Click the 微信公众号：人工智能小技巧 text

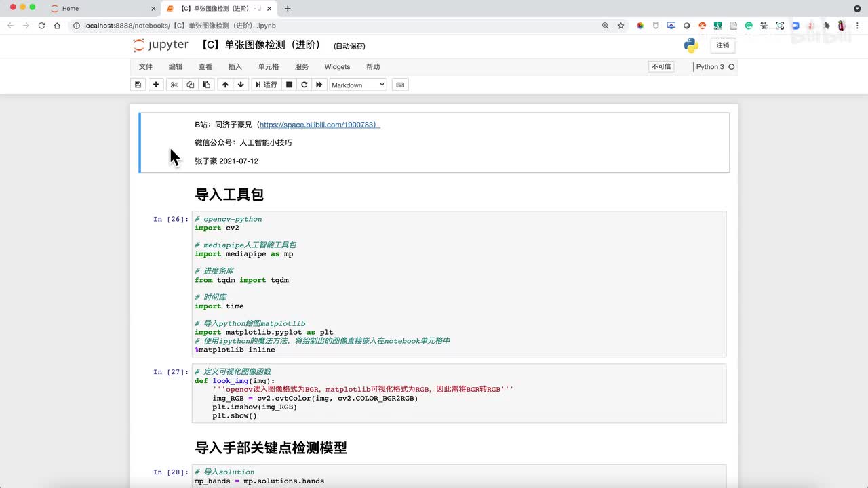point(243,143)
